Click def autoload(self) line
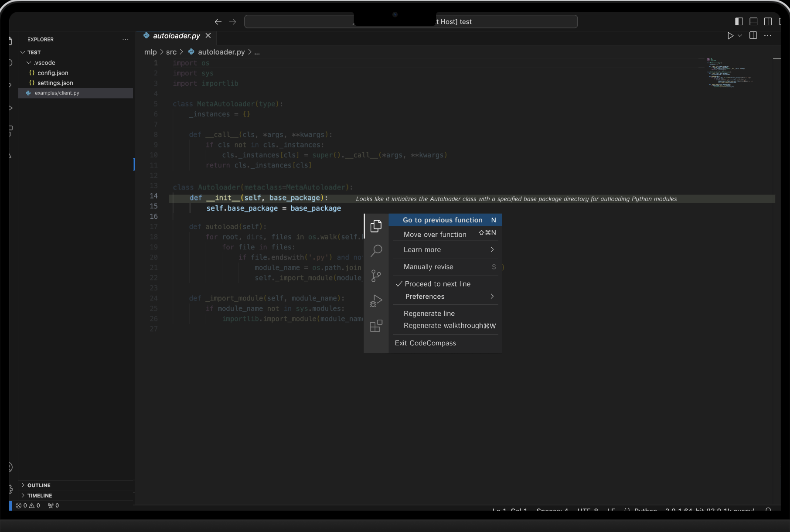The height and width of the screenshot is (532, 790). 228,227
